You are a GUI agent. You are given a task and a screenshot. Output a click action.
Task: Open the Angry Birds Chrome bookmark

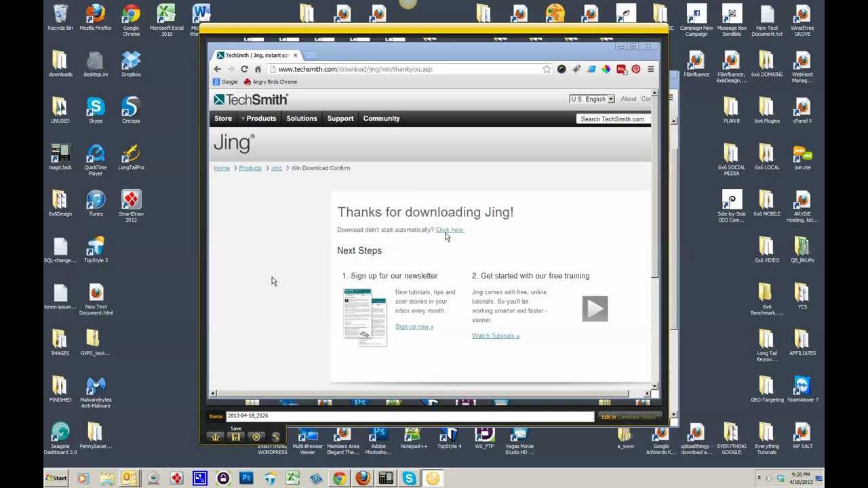pos(271,82)
